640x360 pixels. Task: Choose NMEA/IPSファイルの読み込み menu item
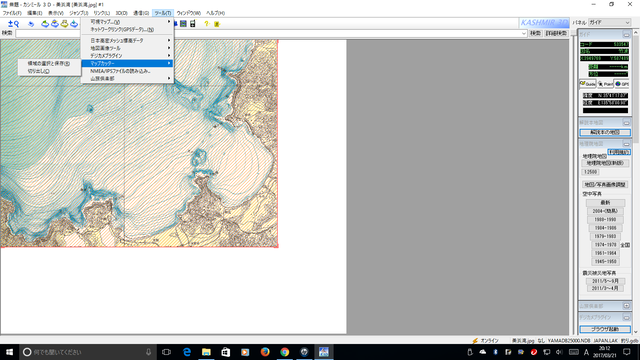127,71
